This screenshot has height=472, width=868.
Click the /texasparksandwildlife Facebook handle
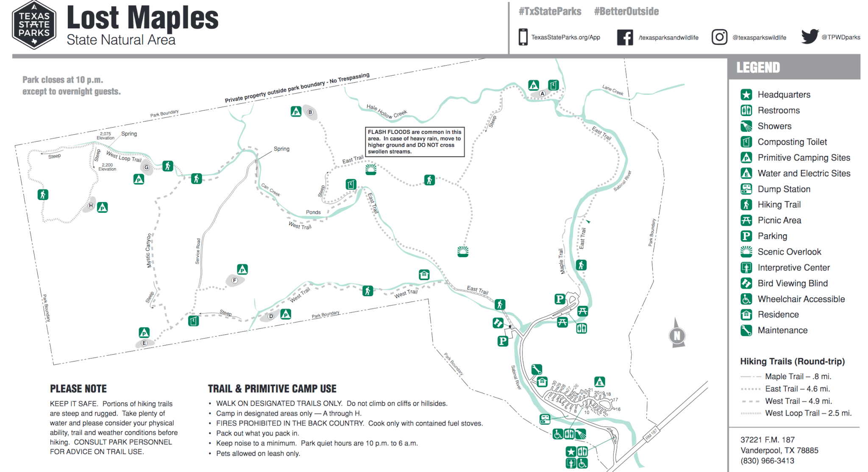click(x=668, y=38)
